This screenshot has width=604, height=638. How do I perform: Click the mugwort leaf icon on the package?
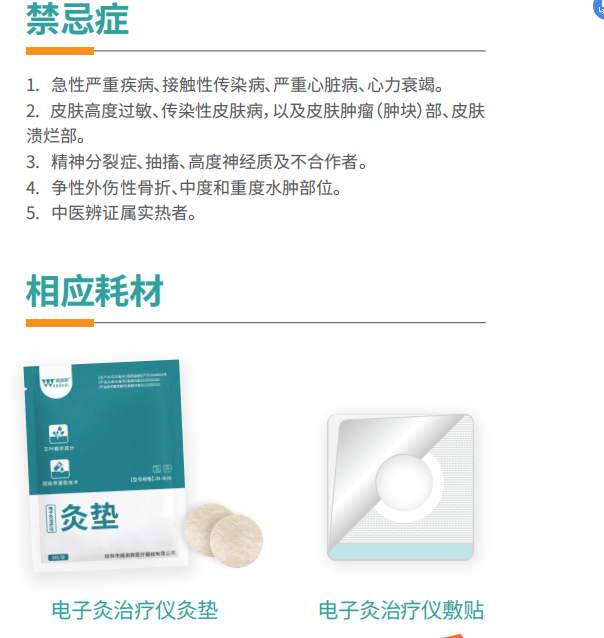click(59, 434)
